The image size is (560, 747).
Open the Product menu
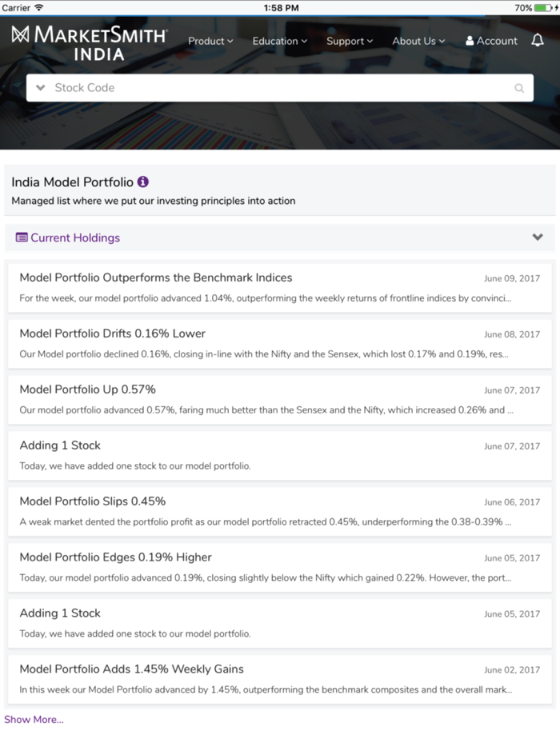[210, 41]
